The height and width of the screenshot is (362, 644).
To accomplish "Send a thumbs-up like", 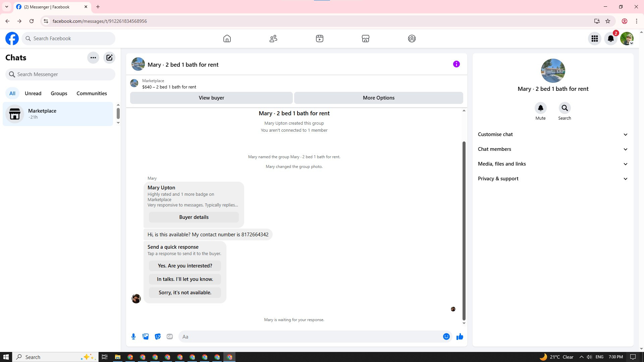I will click(460, 337).
